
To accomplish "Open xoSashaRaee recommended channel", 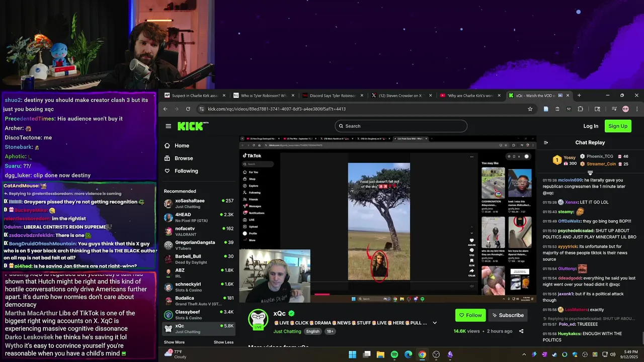I will 199,204.
